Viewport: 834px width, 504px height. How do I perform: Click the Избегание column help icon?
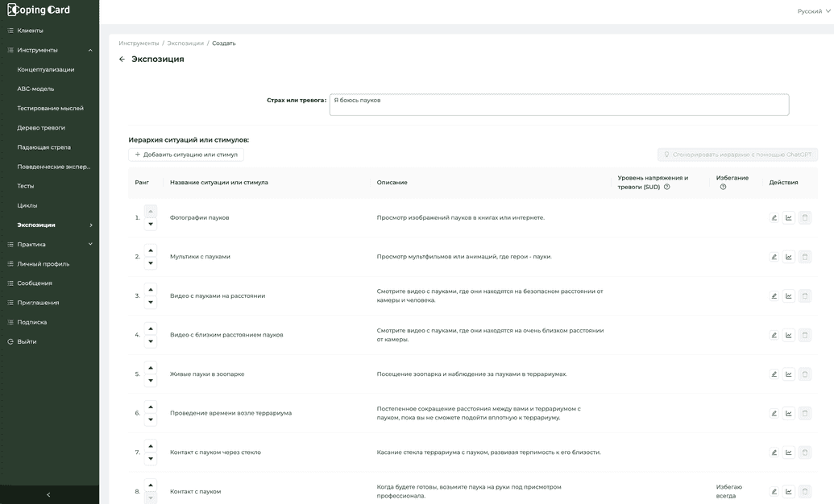tap(723, 187)
